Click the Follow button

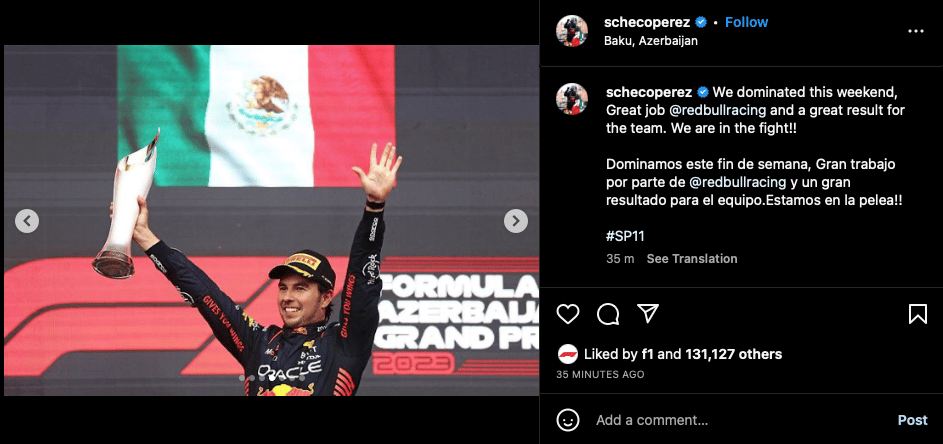pos(746,22)
